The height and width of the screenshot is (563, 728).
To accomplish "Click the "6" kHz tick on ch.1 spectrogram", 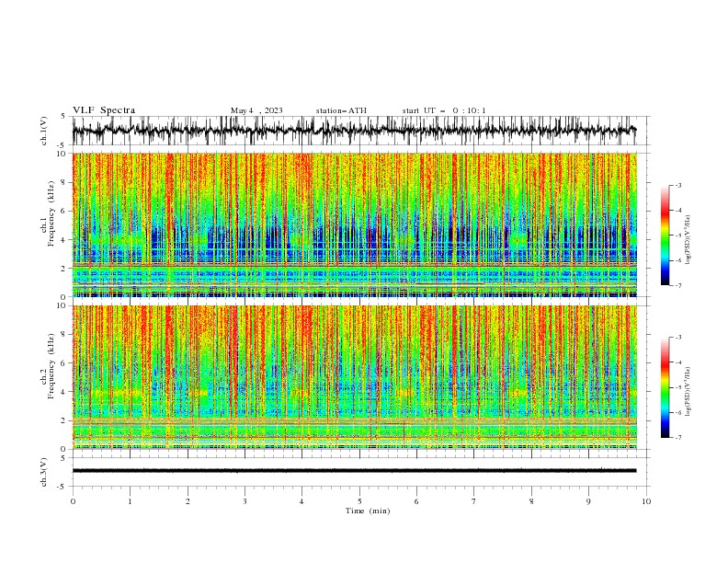I will tap(63, 212).
